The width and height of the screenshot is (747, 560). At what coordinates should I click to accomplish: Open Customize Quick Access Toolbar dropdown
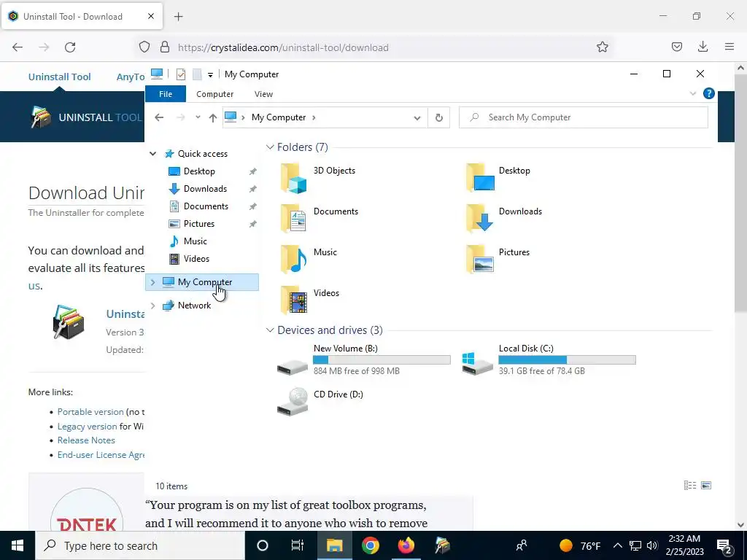210,75
